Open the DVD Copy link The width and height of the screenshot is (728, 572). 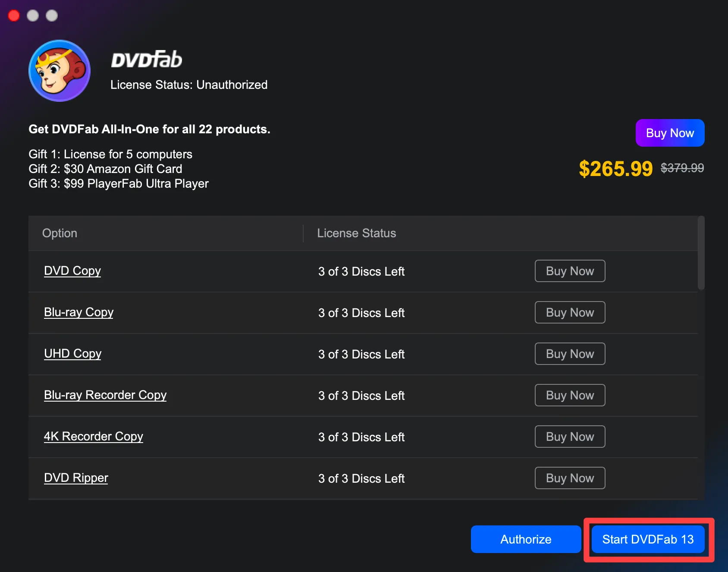tap(72, 271)
